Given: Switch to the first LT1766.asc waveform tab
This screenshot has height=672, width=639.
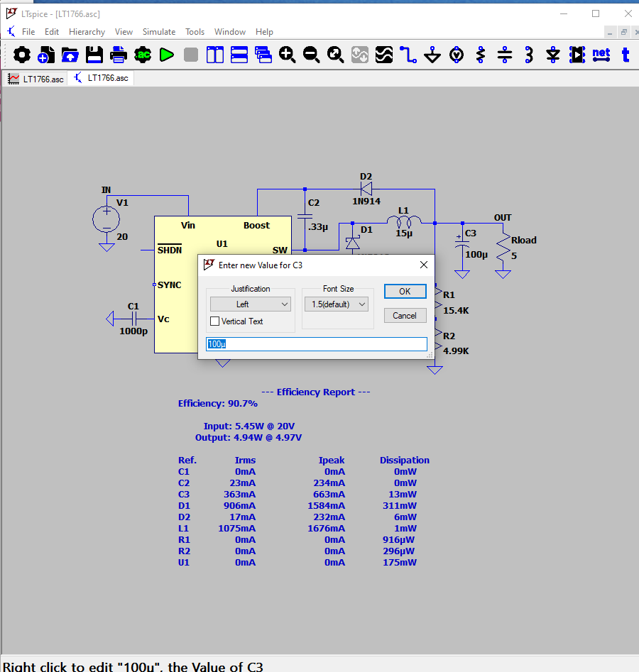Looking at the screenshot, I should [36, 79].
